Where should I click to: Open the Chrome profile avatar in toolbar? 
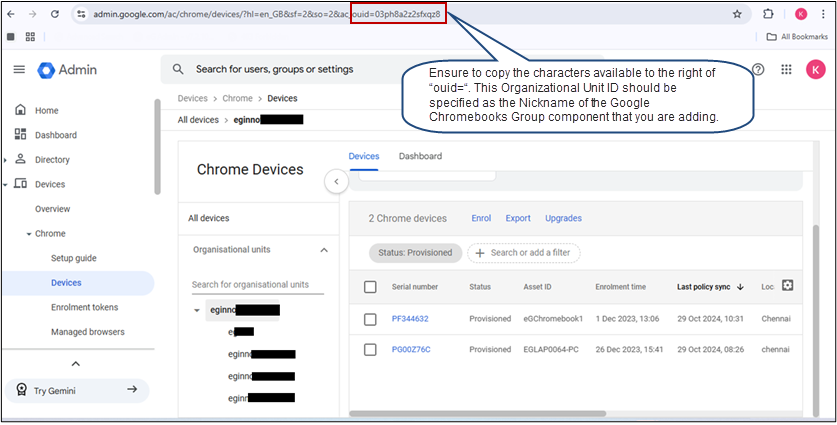801,14
